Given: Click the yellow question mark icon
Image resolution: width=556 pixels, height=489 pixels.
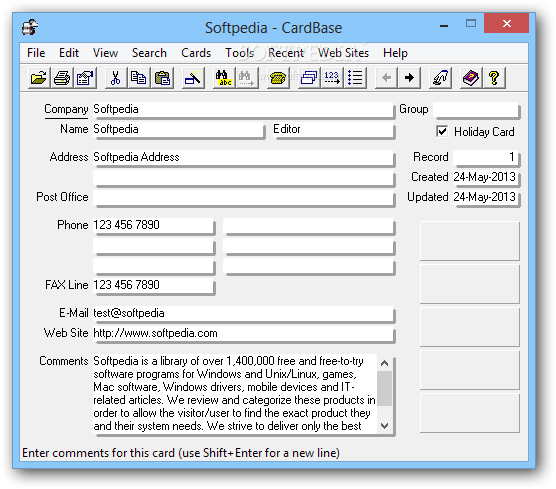Looking at the screenshot, I should [494, 77].
